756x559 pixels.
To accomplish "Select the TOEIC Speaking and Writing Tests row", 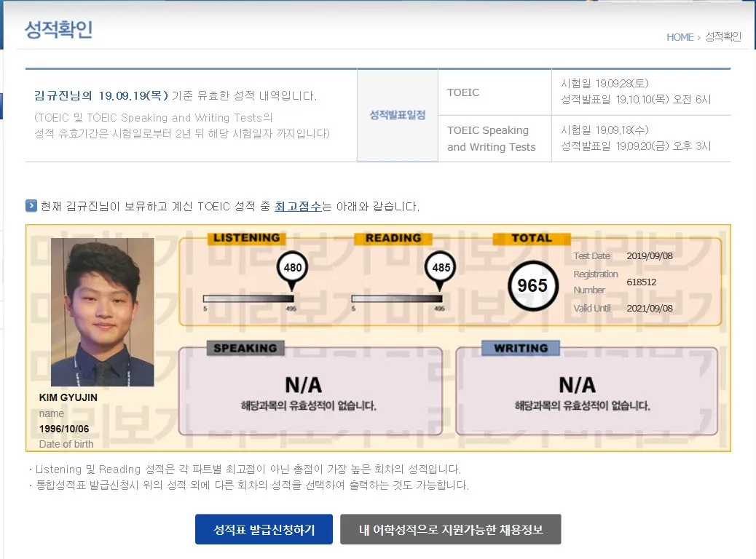I will pyautogui.click(x=495, y=138).
